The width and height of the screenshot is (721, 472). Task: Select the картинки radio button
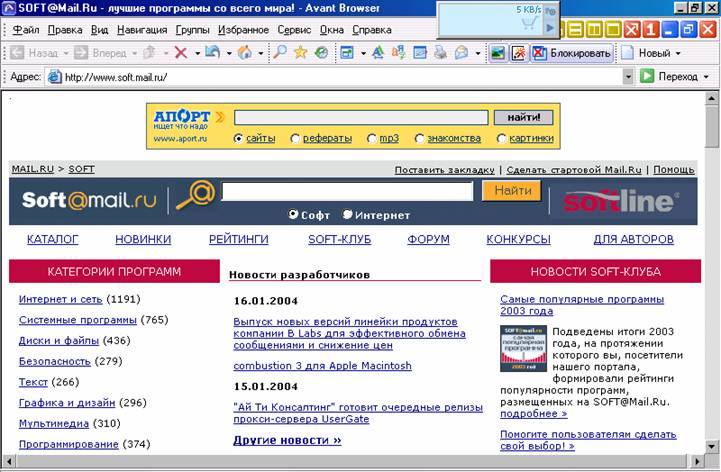coord(501,138)
